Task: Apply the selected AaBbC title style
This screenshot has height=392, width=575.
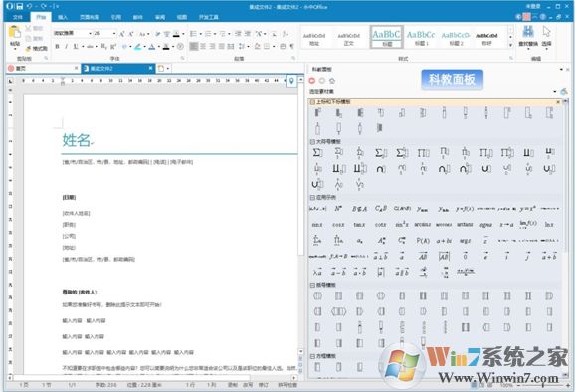Action: (387, 37)
